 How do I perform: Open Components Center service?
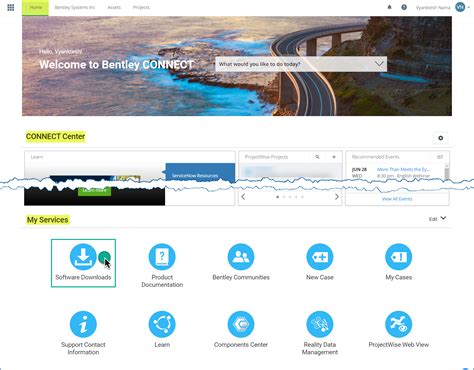[x=241, y=329]
